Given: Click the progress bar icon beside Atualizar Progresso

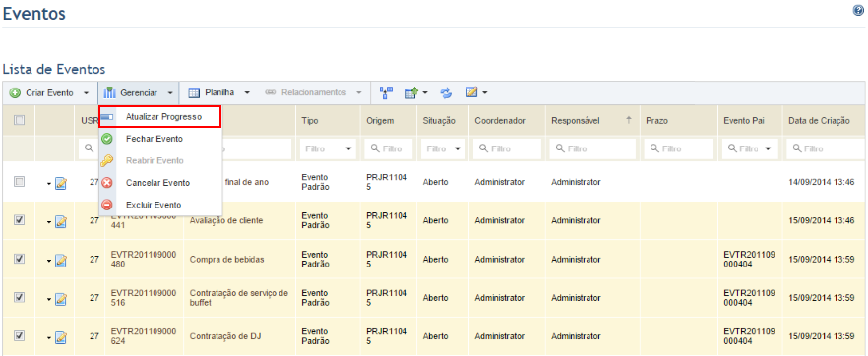Looking at the screenshot, I should point(107,117).
